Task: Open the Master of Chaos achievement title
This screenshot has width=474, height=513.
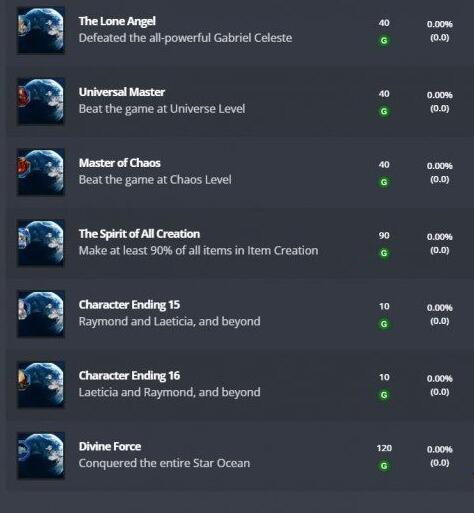Action: [x=120, y=163]
